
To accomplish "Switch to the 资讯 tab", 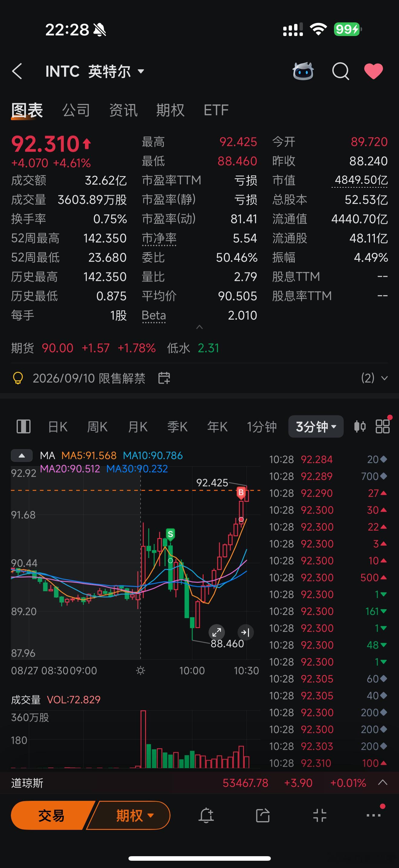I will click(x=123, y=110).
